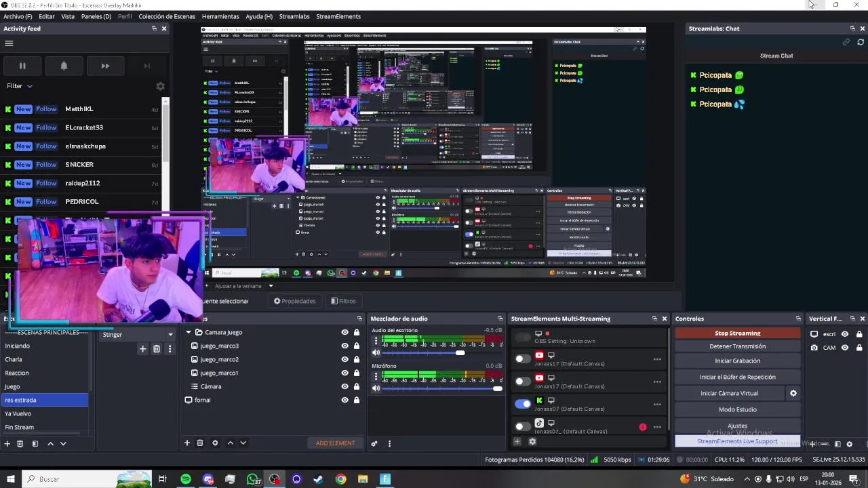Select the Ya Vuelvo scene
Image resolution: width=868 pixels, height=488 pixels.
(x=45, y=413)
